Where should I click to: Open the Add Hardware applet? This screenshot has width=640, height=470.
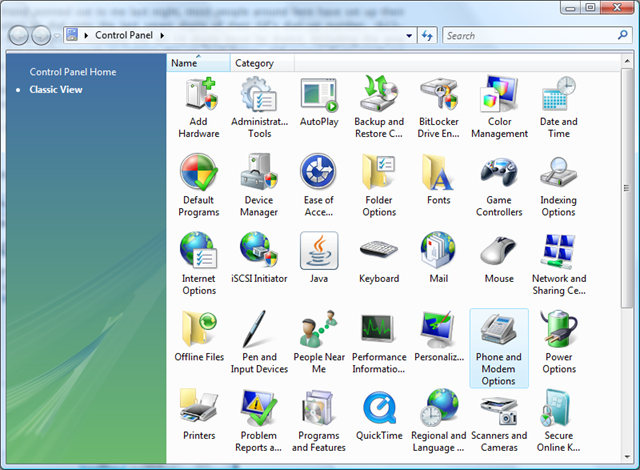199,107
